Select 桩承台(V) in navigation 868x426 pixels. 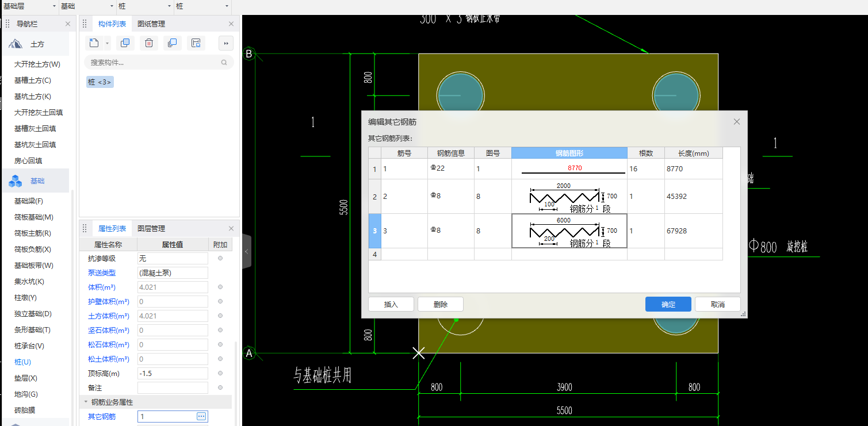pos(29,346)
